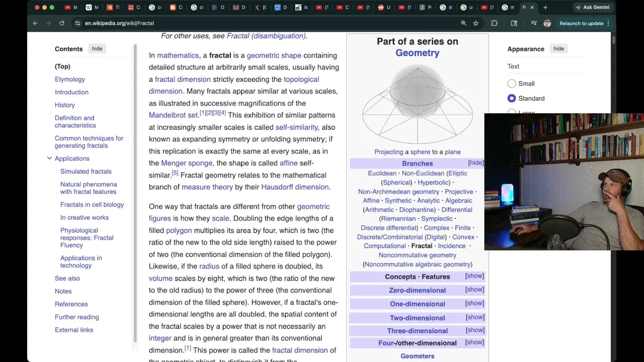The image size is (644, 362).
Task: Show the One-dimensional section
Action: point(474,303)
